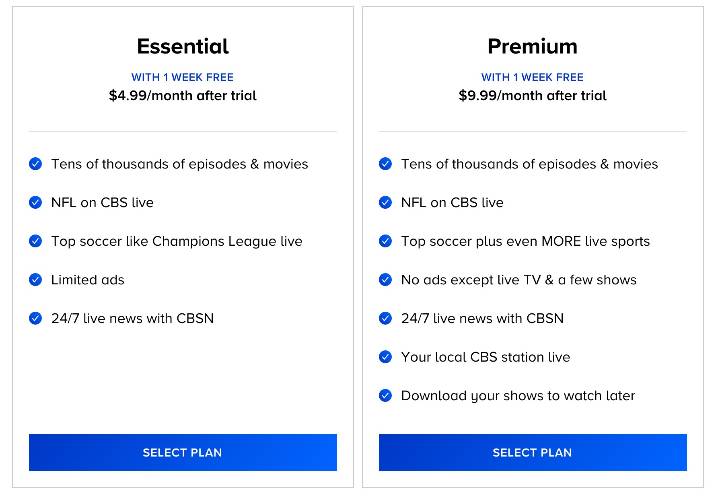Click Premium's WITH 1 WEEK FREE label
The height and width of the screenshot is (496, 720).
pos(533,77)
